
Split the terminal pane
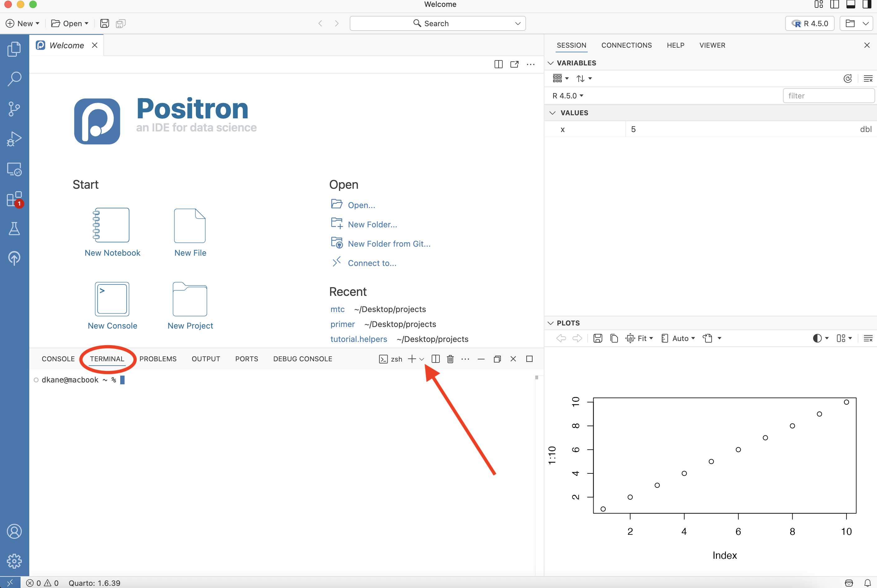tap(435, 359)
